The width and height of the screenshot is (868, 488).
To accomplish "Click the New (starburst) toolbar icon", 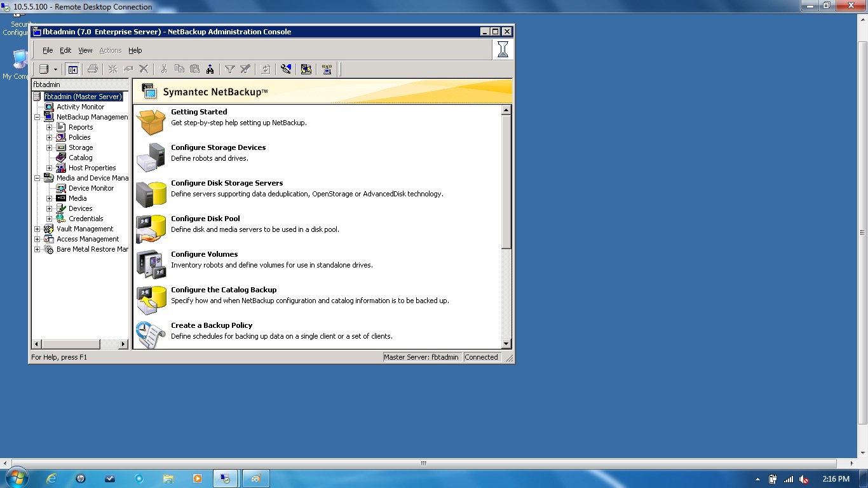I will (x=113, y=69).
